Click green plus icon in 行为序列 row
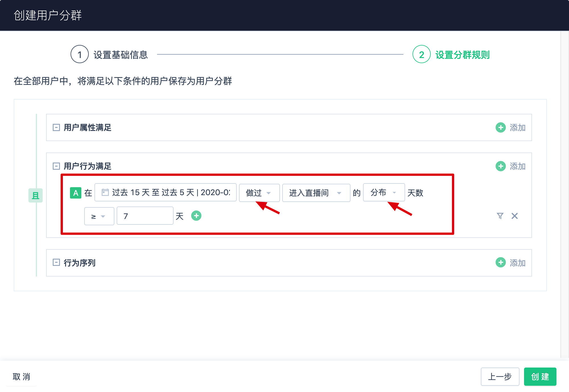The height and width of the screenshot is (392, 569). [500, 263]
